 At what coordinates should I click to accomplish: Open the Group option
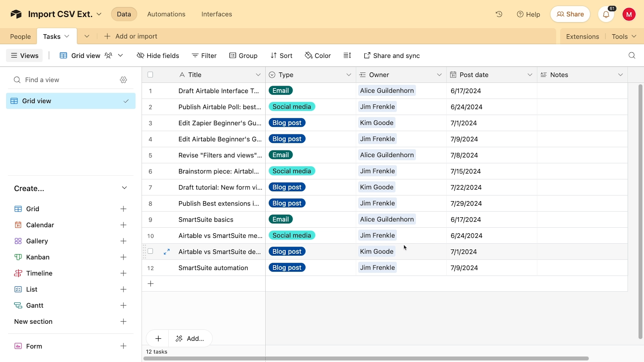(x=244, y=56)
